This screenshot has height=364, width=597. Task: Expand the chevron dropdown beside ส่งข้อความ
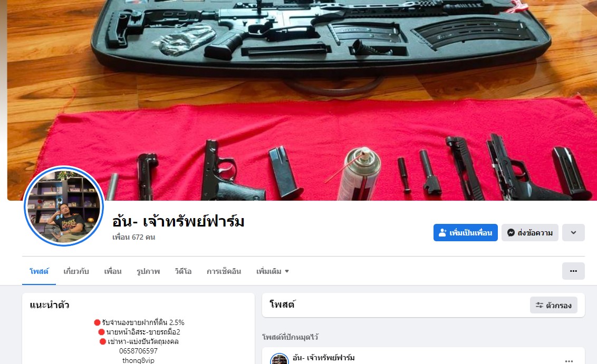tap(573, 232)
